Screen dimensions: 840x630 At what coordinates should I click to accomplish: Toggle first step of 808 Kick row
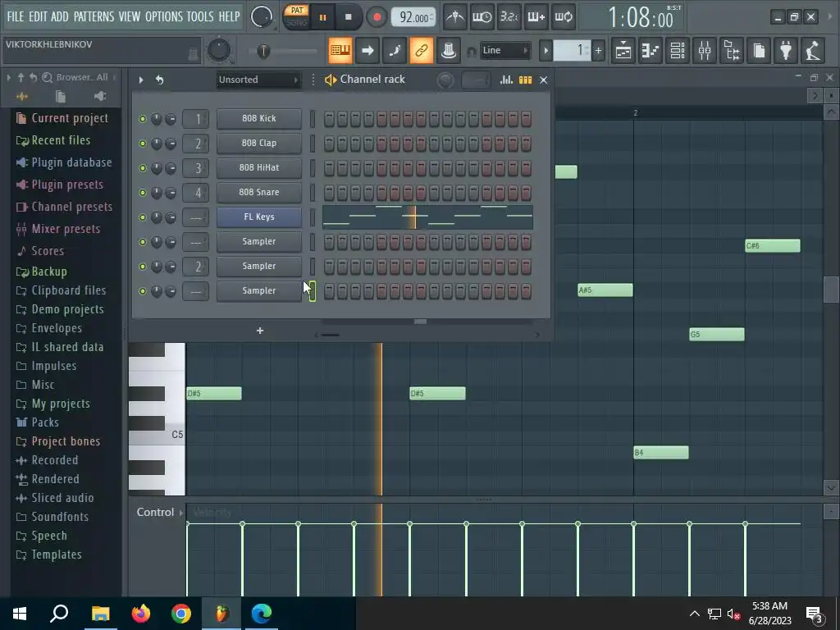tap(329, 119)
